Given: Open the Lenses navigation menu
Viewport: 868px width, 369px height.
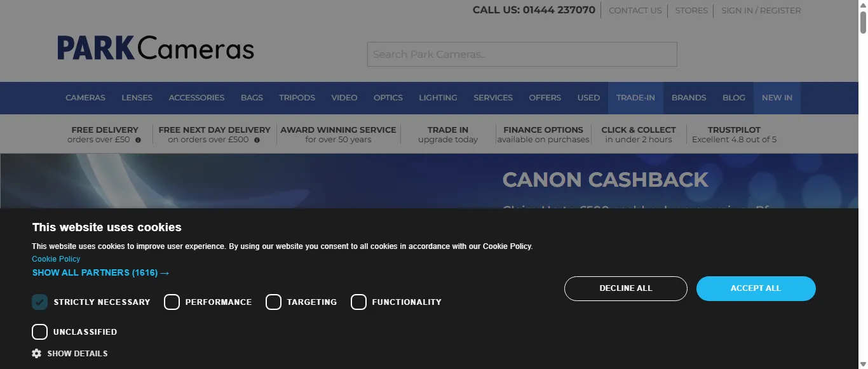Looking at the screenshot, I should pos(137,98).
